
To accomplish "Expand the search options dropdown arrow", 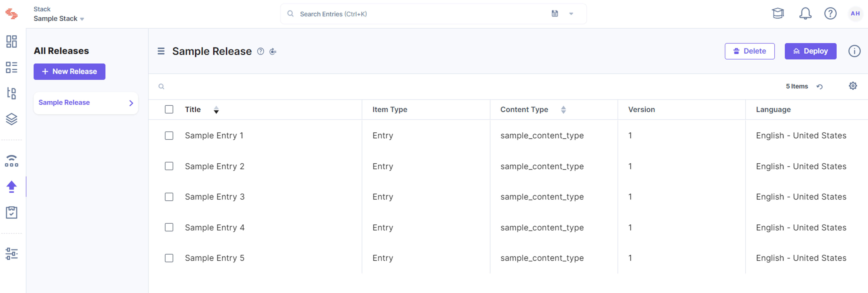I will pyautogui.click(x=571, y=14).
